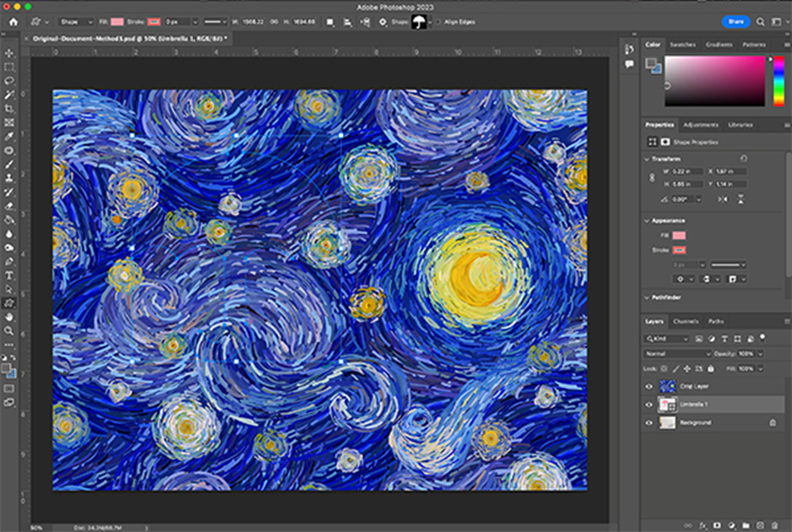Image resolution: width=792 pixels, height=532 pixels.
Task: Toggle lock transparent pixels
Action: [665, 369]
